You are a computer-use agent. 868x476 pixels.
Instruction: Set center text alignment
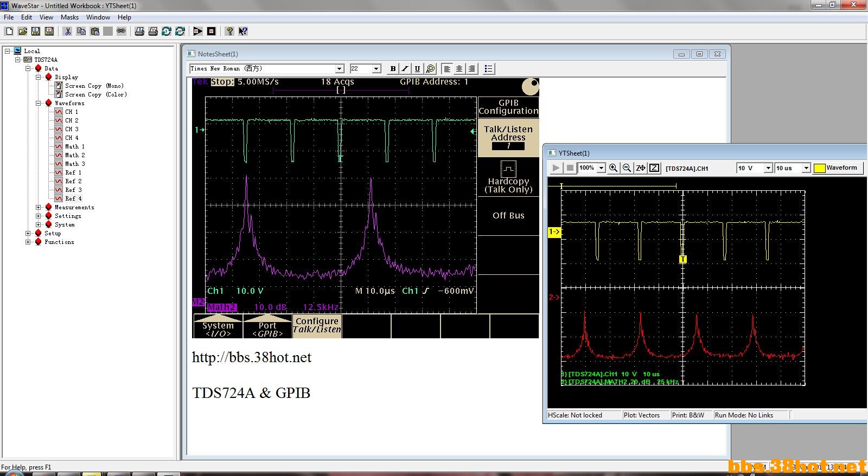pos(459,69)
